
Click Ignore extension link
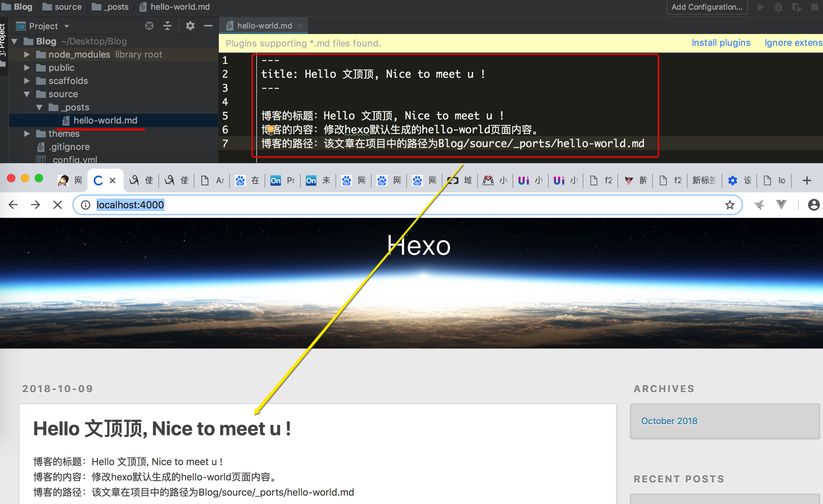point(793,43)
